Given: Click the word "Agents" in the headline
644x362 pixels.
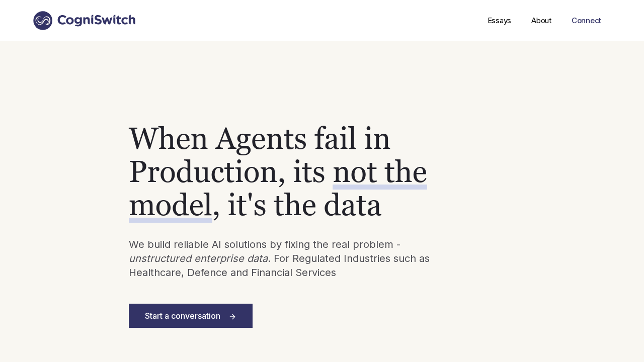Looking at the screenshot, I should 261,139.
